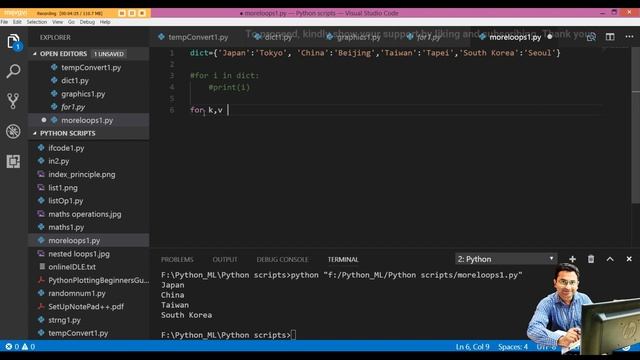Open the Help menu

105,22
